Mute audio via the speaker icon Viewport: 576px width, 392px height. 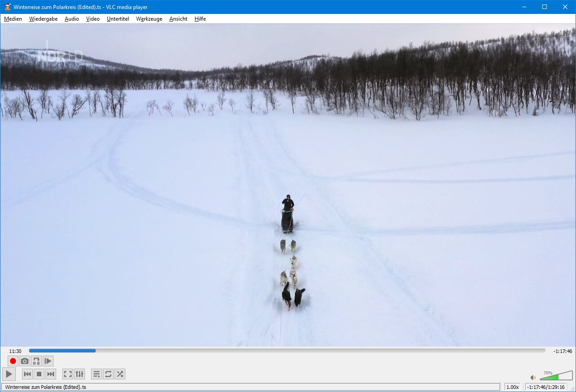(533, 378)
